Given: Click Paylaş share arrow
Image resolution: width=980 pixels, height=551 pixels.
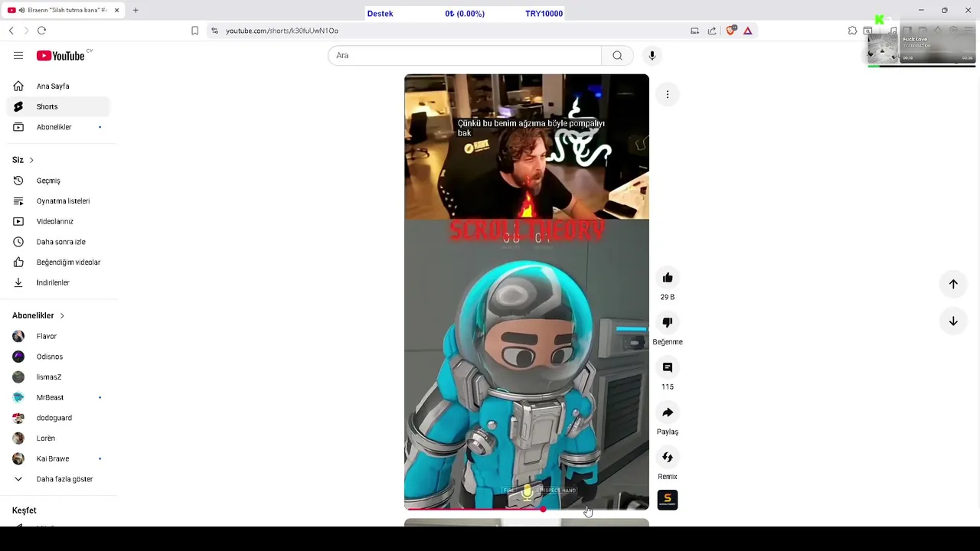Looking at the screenshot, I should coord(668,412).
